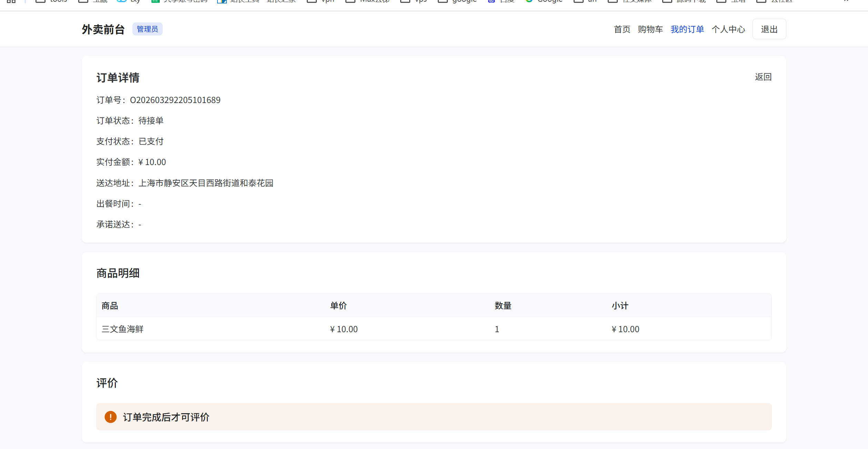Image resolution: width=868 pixels, height=449 pixels.
Task: Click the 小计 column header
Action: tap(620, 306)
